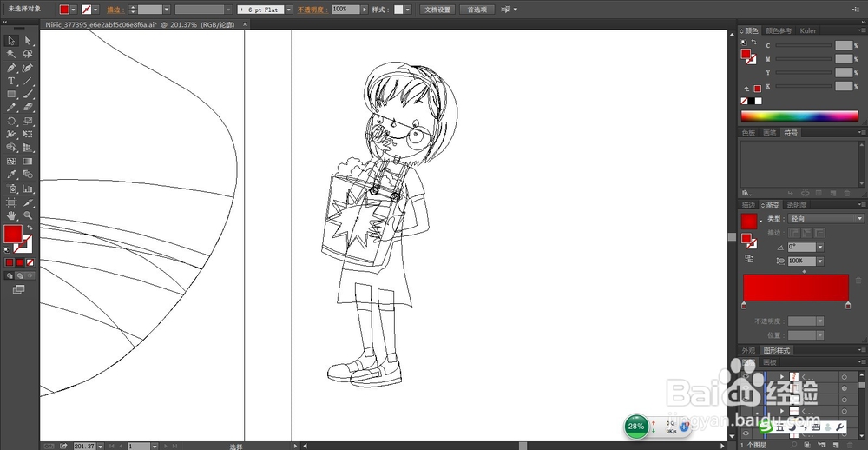Click the change screen mode icon
This screenshot has width=868, height=450.
(19, 289)
